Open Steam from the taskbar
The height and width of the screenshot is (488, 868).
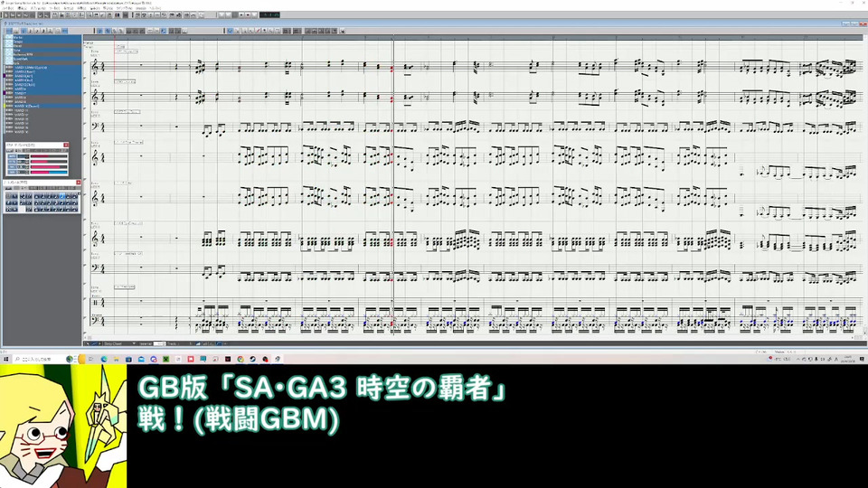(x=252, y=359)
